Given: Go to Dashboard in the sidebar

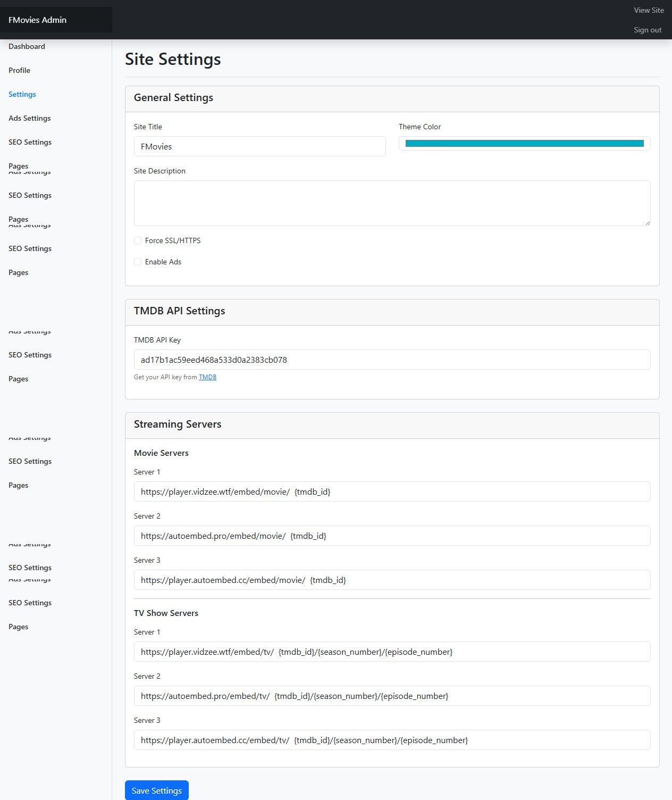Looking at the screenshot, I should tap(27, 46).
